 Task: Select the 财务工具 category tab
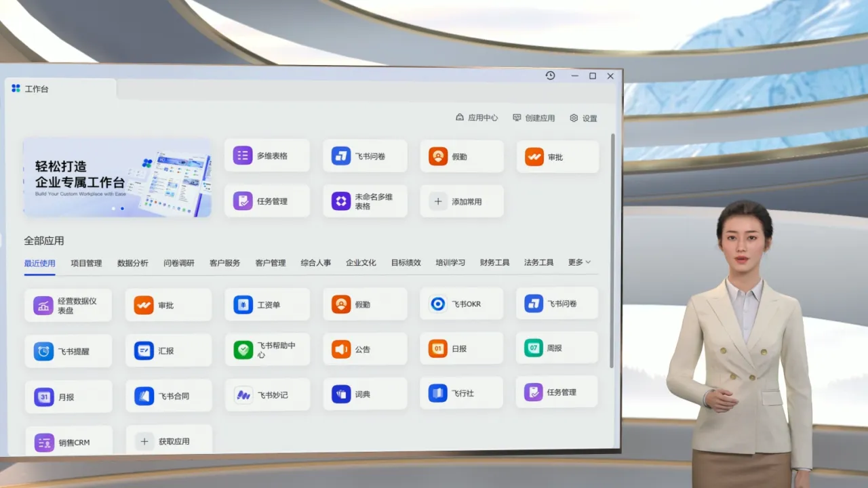pyautogui.click(x=494, y=262)
